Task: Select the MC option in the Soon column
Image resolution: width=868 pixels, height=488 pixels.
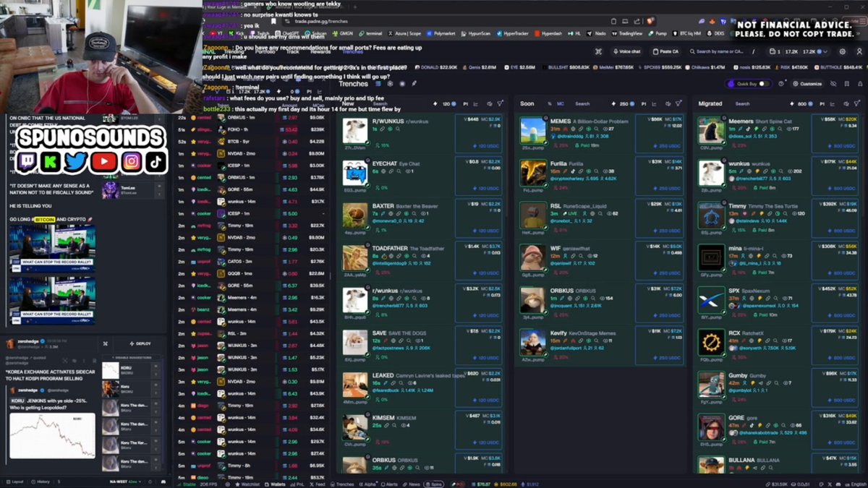Action: [x=561, y=103]
